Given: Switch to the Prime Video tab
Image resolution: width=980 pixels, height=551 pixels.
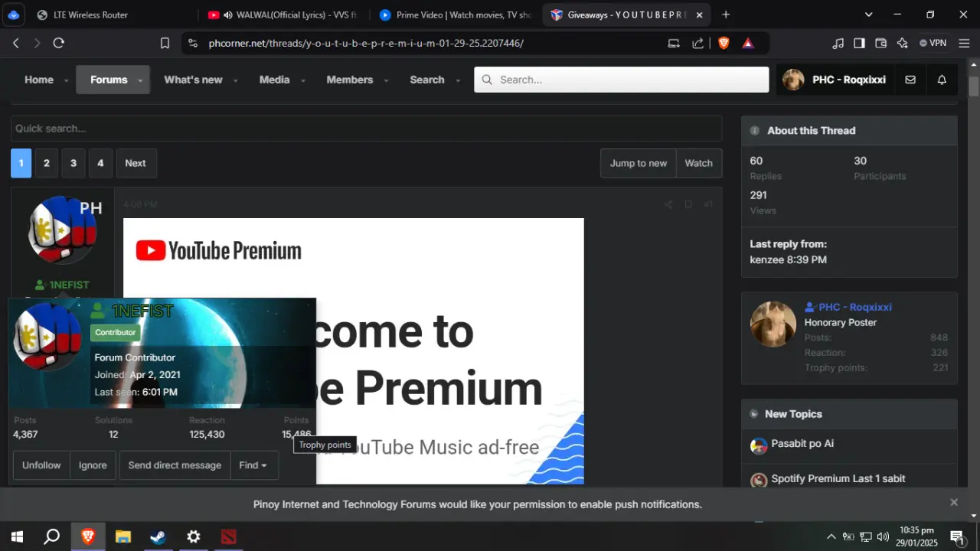Looking at the screenshot, I should click(457, 15).
